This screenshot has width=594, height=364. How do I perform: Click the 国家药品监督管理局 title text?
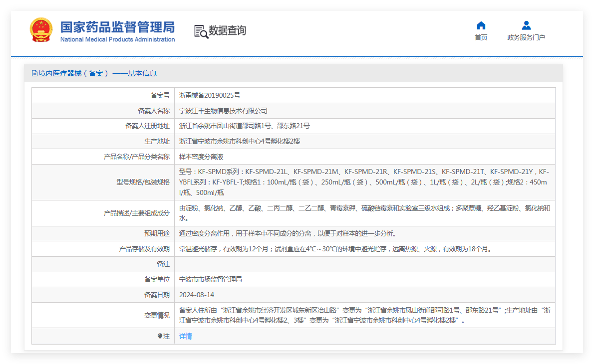click(x=117, y=27)
